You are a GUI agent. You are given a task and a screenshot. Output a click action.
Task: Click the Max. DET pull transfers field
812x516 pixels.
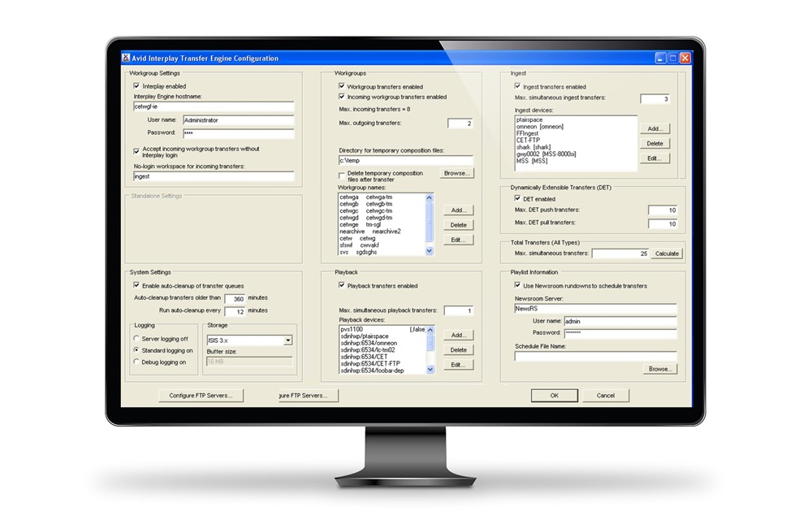(663, 224)
